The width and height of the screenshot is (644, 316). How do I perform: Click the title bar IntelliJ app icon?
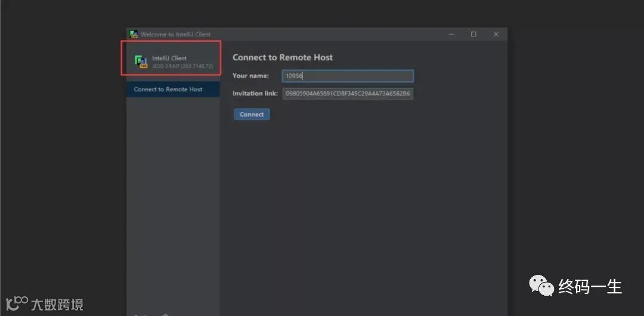coord(134,34)
